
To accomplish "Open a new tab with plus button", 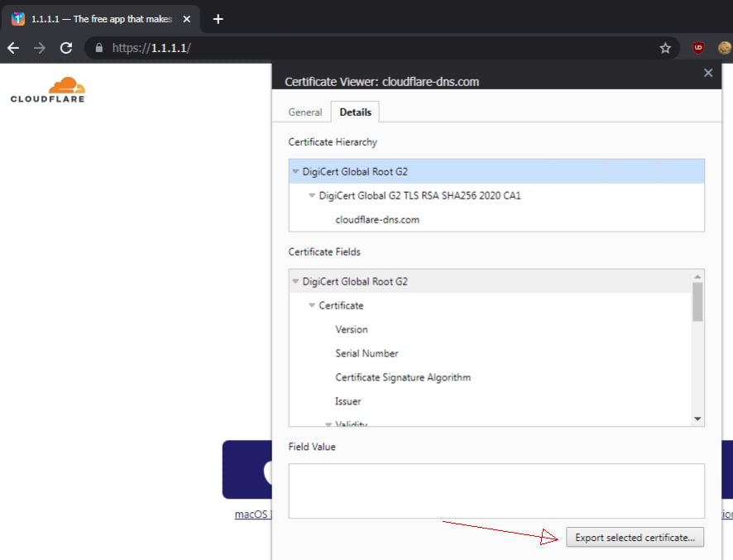I will [x=218, y=19].
